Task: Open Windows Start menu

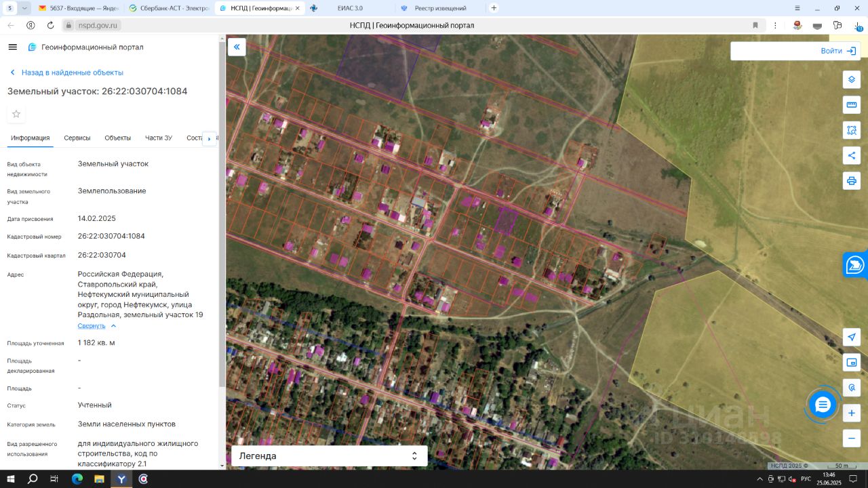Action: pyautogui.click(x=11, y=479)
